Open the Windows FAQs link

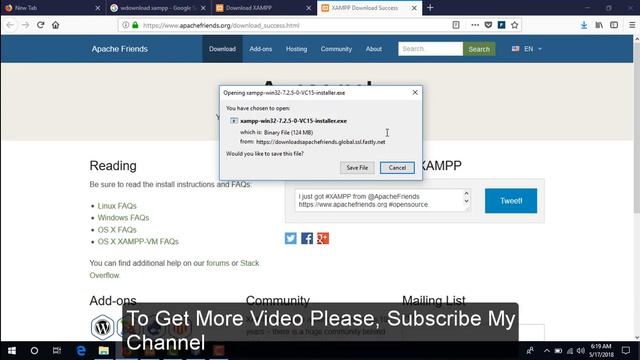point(123,218)
